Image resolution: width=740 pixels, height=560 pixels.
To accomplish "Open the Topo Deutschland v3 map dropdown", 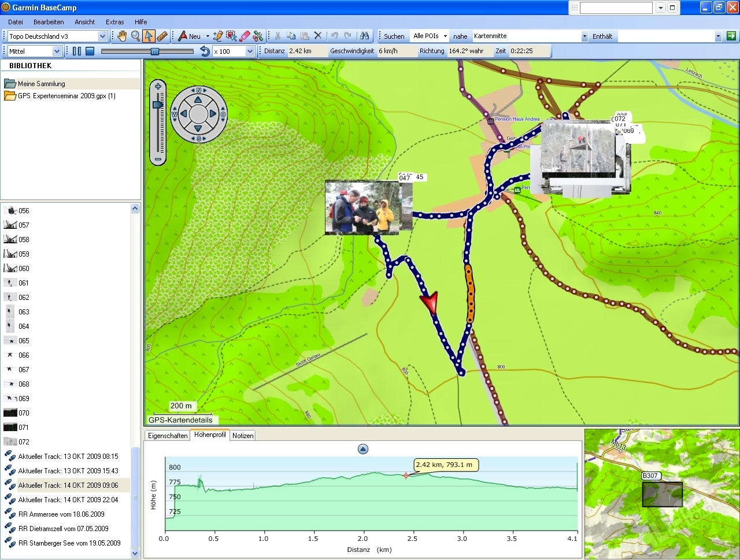I will click(102, 36).
